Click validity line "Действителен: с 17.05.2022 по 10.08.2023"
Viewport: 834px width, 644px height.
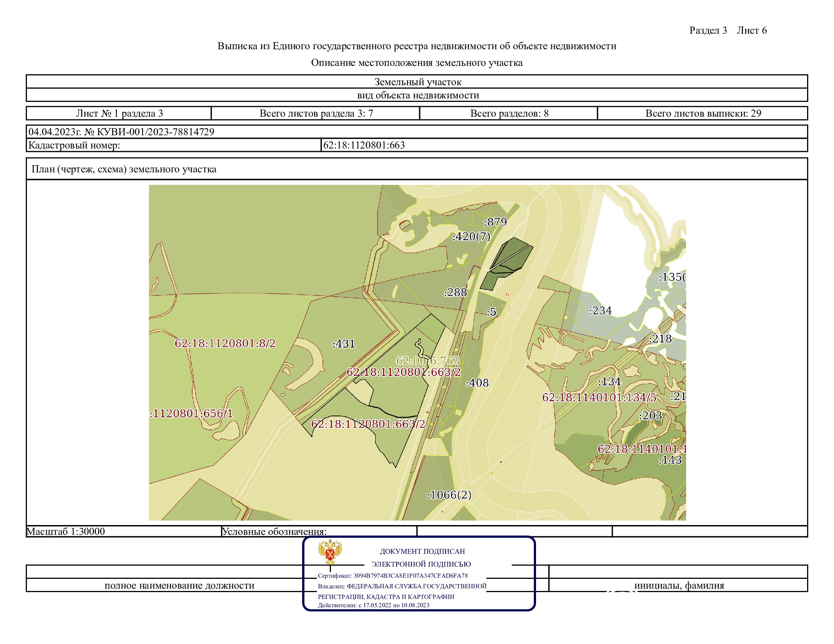pos(373,605)
